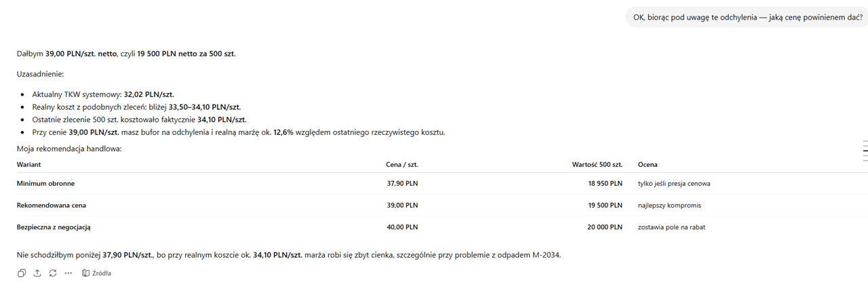
Task: Open the Źródła sources link
Action: point(96,273)
